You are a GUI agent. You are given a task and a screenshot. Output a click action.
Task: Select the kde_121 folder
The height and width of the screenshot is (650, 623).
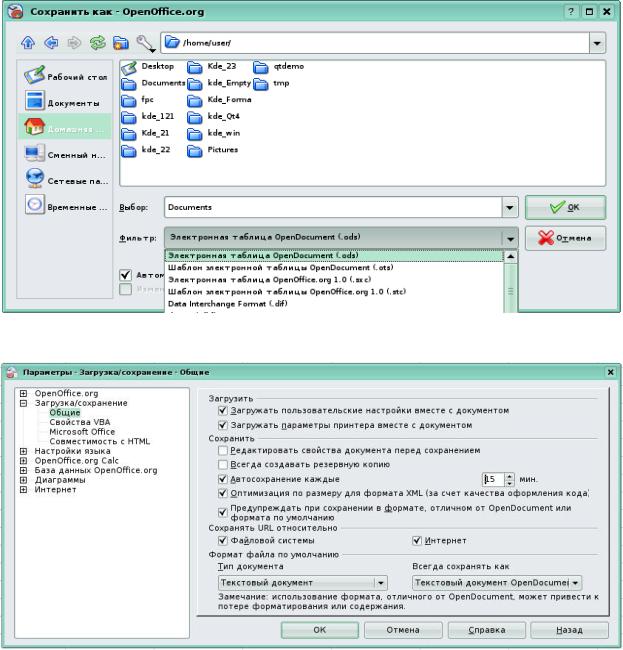coord(148,116)
